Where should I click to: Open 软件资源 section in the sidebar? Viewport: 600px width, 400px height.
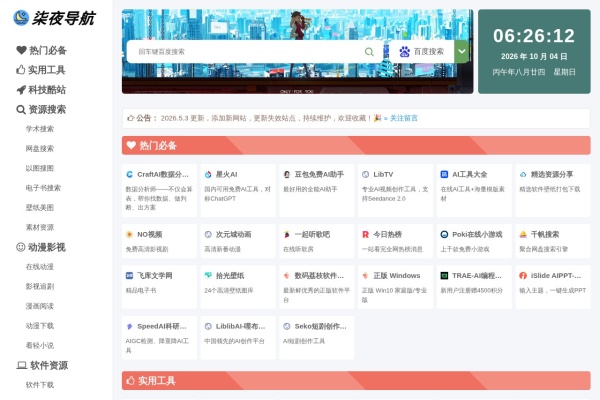[42, 365]
